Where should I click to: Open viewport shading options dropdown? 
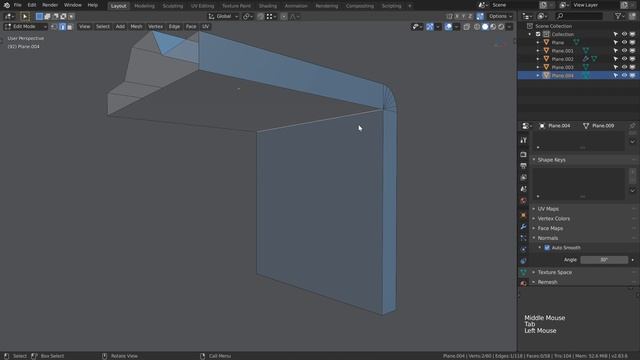(509, 27)
